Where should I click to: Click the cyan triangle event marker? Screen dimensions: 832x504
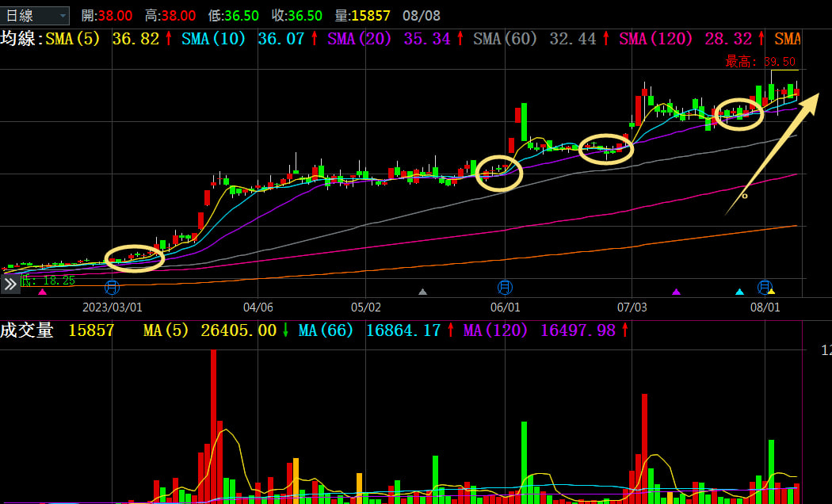point(739,292)
